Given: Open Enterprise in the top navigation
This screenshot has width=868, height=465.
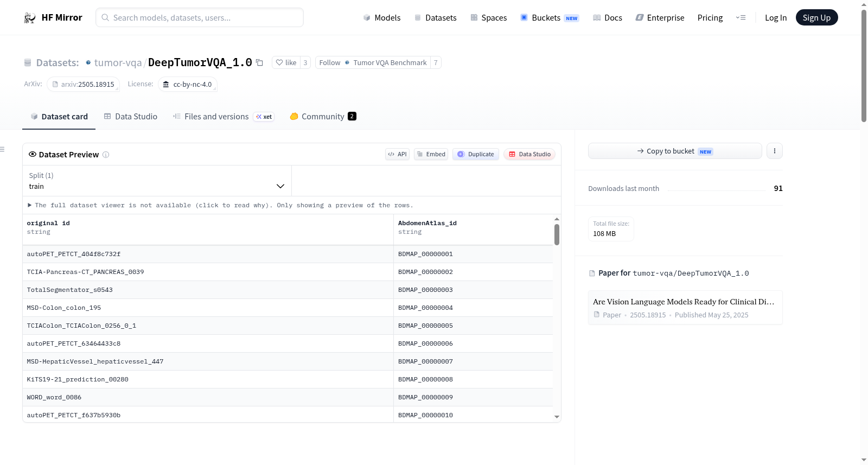Looking at the screenshot, I should point(660,18).
